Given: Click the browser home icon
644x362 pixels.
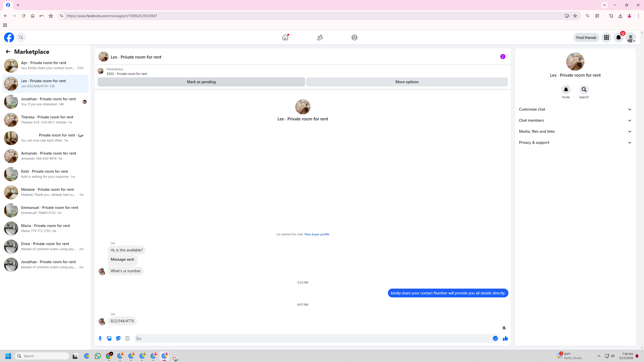Looking at the screenshot, I should click(33, 16).
